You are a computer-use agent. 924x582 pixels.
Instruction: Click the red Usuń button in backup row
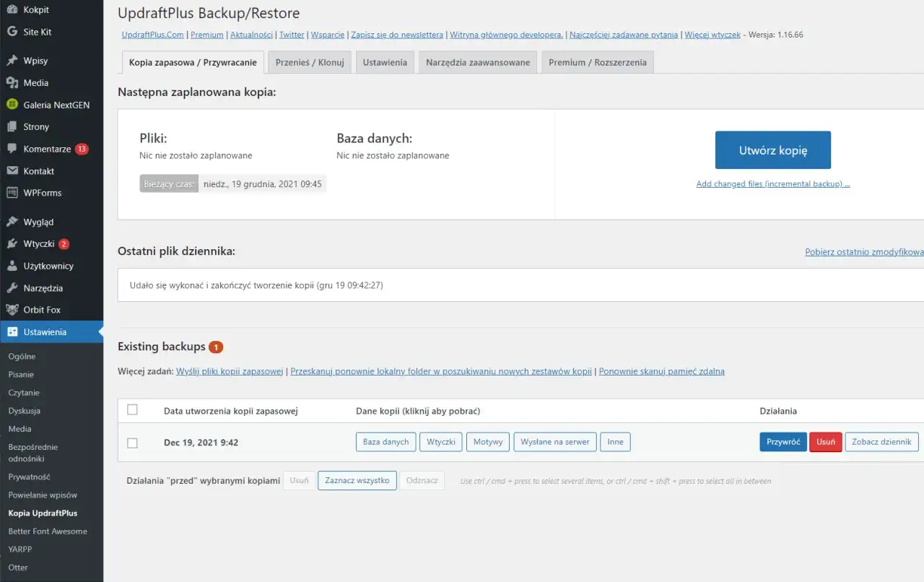coord(826,442)
